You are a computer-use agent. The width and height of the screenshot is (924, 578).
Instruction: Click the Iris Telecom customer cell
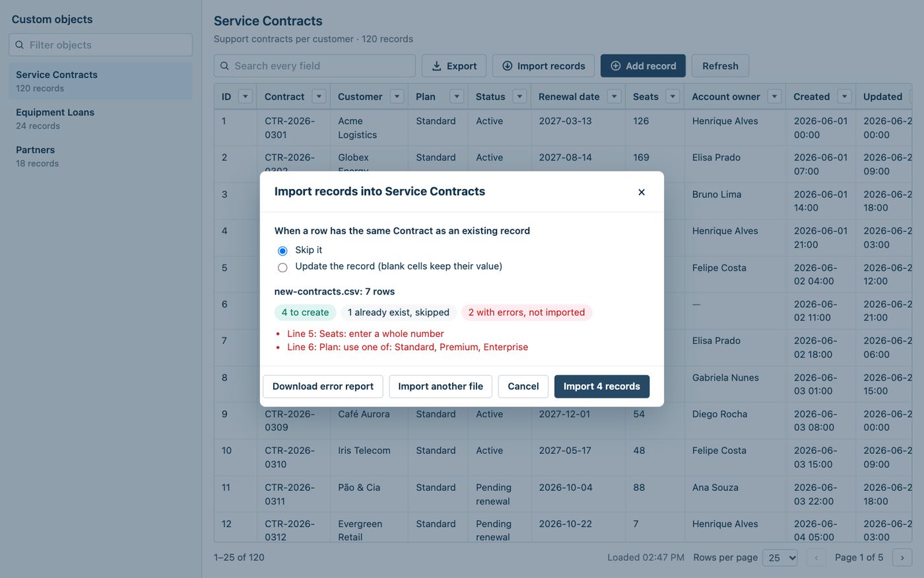pyautogui.click(x=369, y=457)
